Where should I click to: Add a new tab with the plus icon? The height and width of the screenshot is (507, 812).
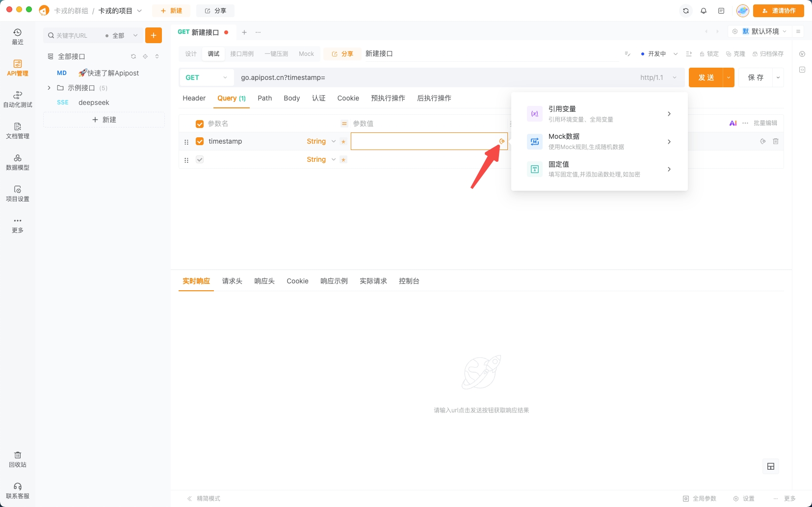pos(244,32)
